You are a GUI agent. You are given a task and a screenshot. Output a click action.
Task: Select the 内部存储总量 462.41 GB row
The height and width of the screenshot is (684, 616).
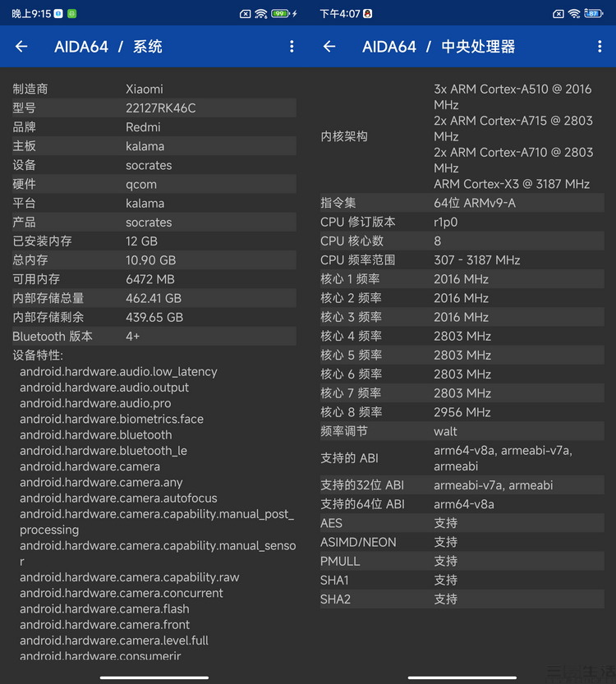154,298
